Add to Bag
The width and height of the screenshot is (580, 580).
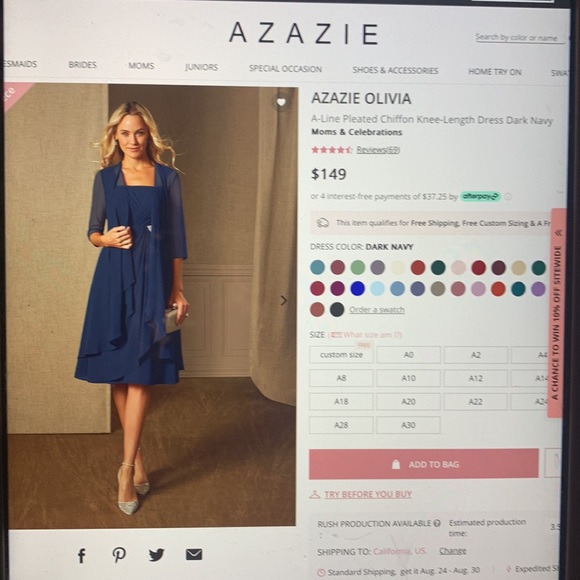tap(424, 464)
